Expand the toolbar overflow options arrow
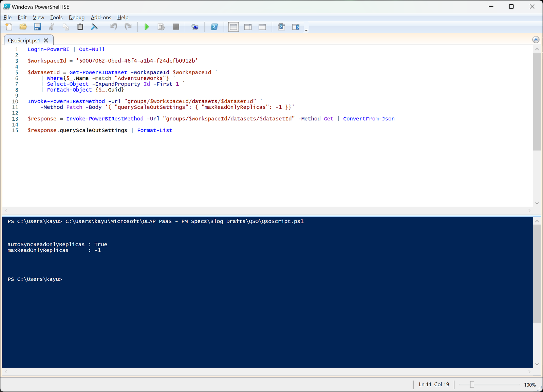The image size is (543, 392). click(x=306, y=30)
